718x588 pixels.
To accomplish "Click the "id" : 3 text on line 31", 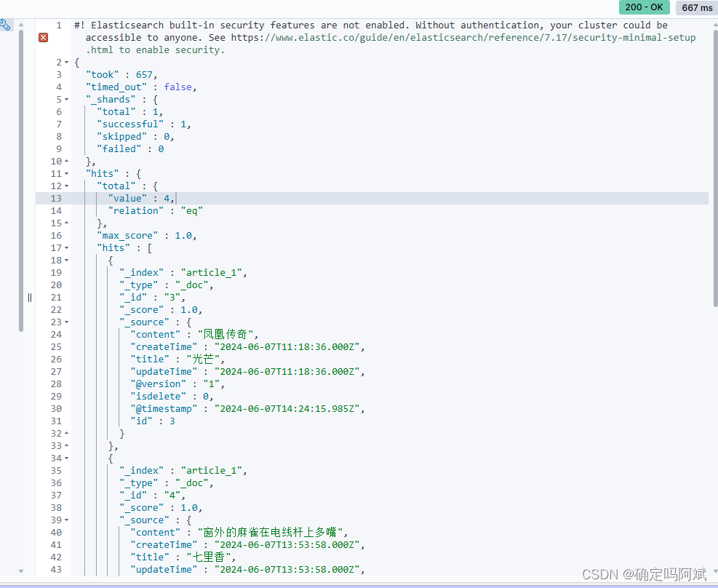I will pos(153,421).
